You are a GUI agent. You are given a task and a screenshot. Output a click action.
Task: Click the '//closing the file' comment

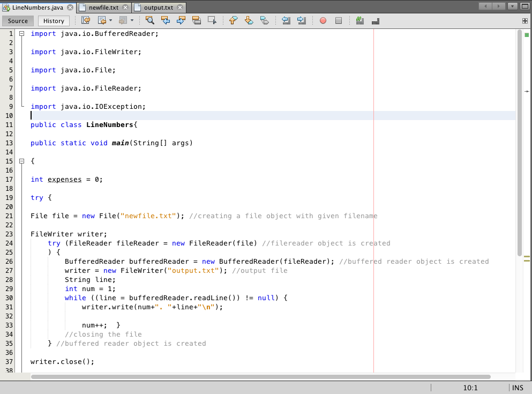point(103,334)
